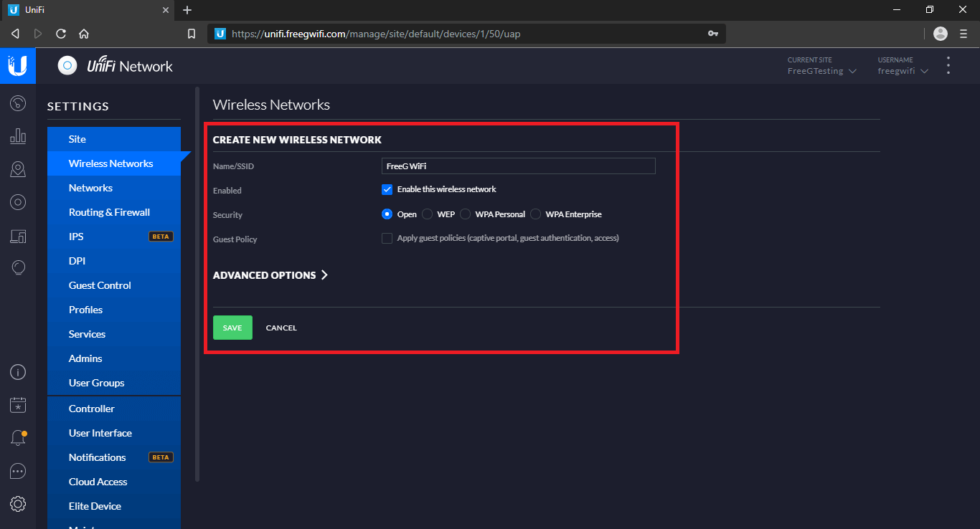Select the Open security radio button

[387, 214]
